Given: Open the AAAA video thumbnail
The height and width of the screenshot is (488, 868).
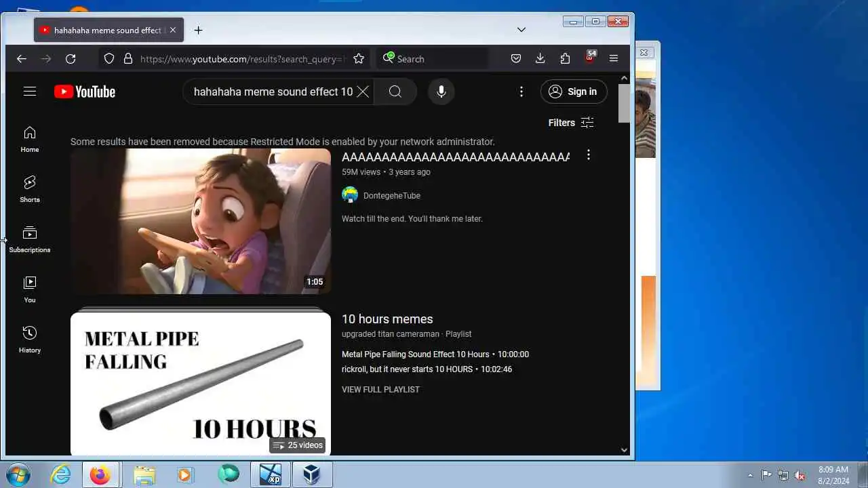Looking at the screenshot, I should [x=201, y=221].
